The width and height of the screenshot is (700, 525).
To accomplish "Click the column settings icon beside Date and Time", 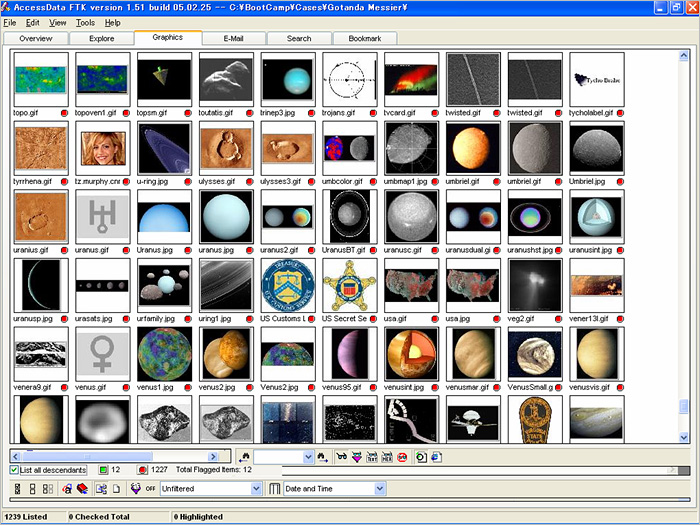I will pyautogui.click(x=275, y=489).
